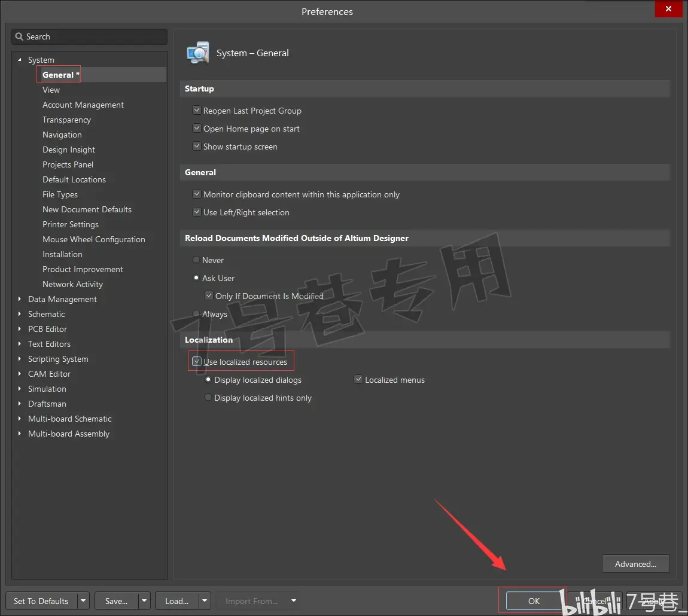Collapse the System tree node

pos(19,60)
